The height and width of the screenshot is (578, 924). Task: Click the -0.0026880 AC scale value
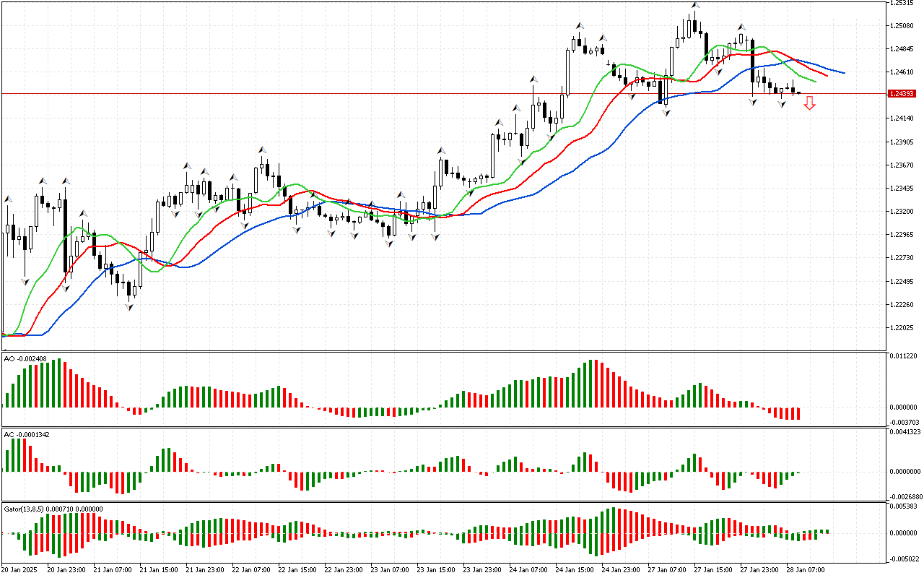(905, 496)
